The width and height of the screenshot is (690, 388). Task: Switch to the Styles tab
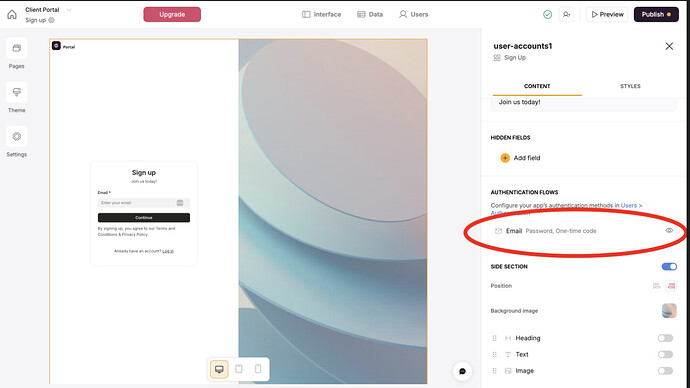630,86
